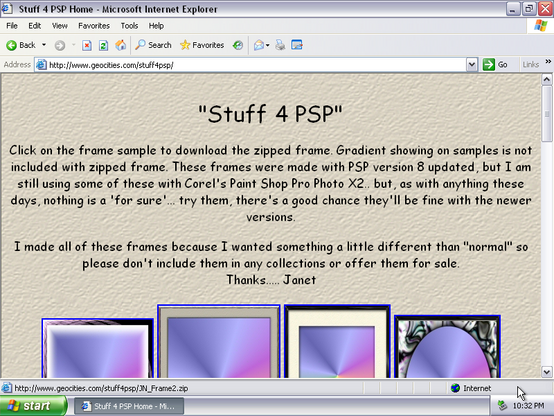
Task: Open the File menu
Action: pyautogui.click(x=12, y=26)
